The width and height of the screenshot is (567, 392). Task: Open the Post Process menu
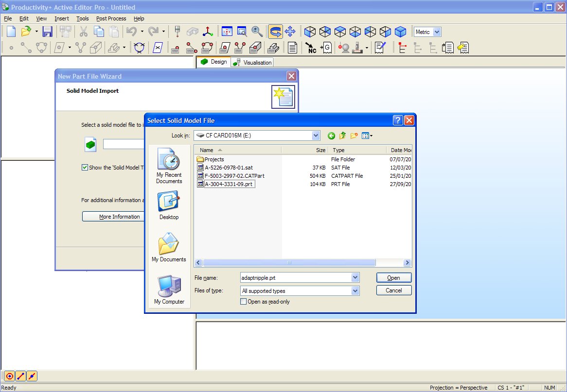point(111,18)
